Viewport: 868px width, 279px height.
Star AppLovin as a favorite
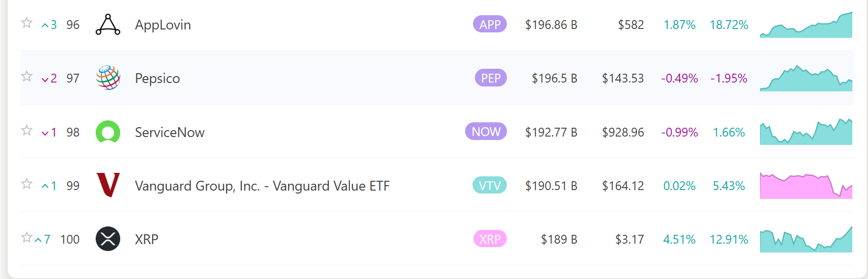click(26, 23)
